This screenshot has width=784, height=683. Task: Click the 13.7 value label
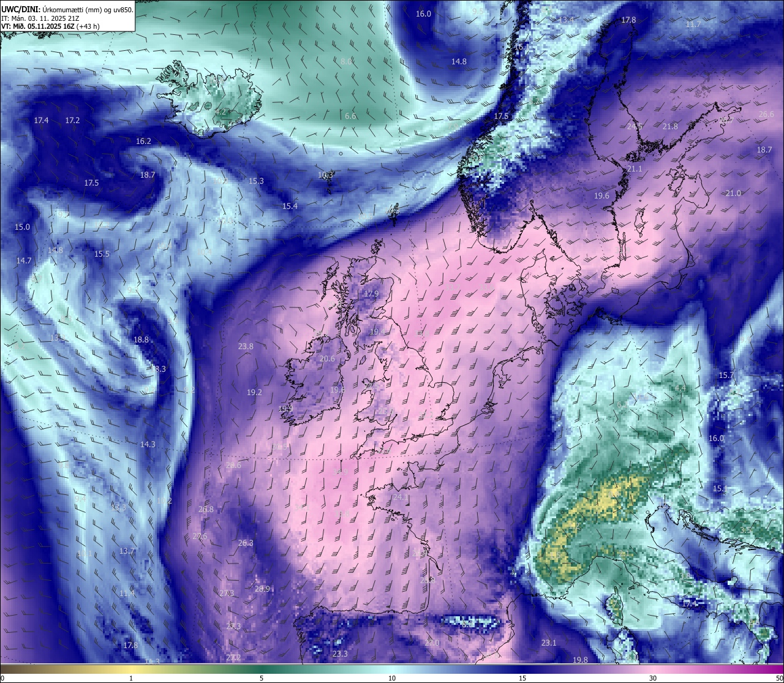(127, 551)
